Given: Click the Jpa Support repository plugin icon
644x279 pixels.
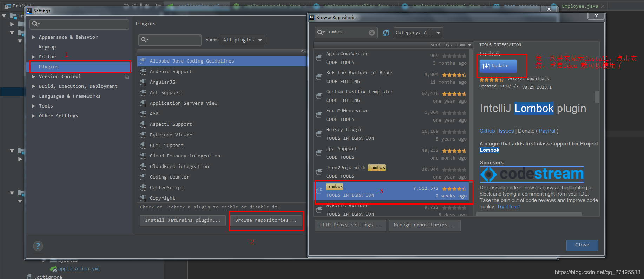Looking at the screenshot, I should pos(319,153).
